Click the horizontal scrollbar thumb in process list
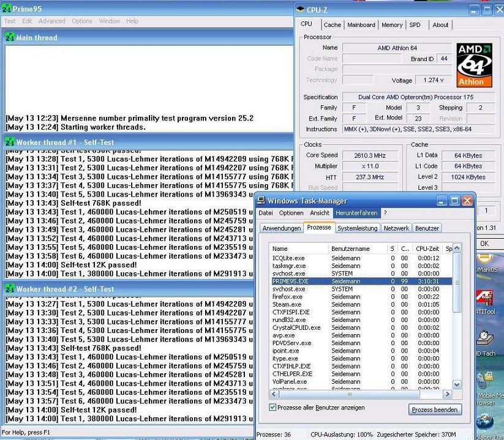 (x=350, y=393)
